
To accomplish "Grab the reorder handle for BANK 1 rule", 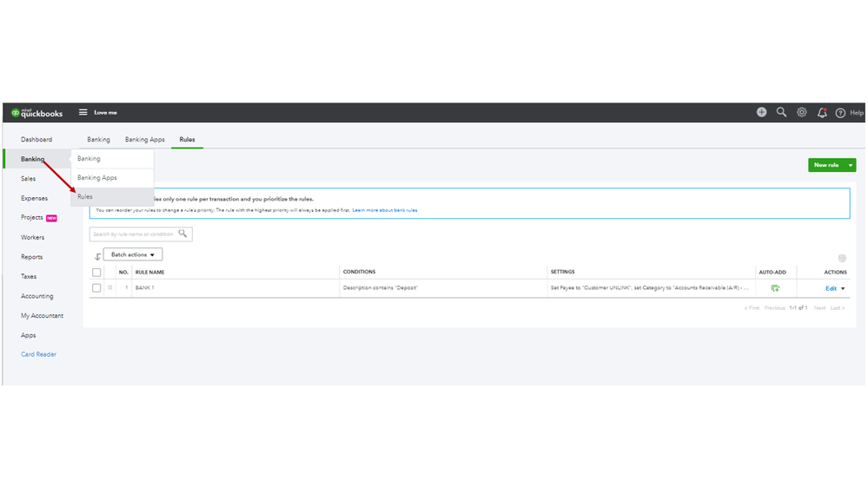I will coord(109,287).
